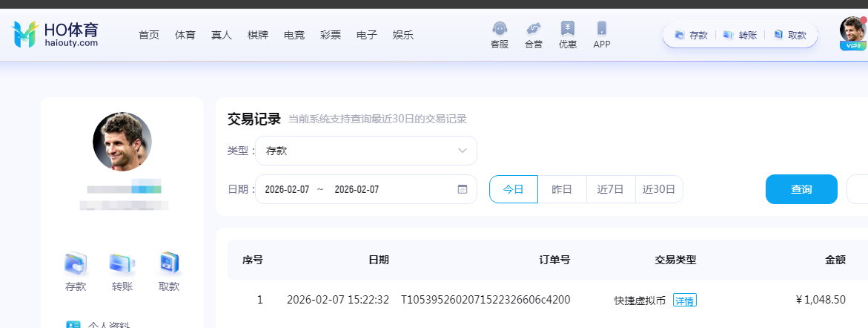
Task: Click the end date 2026-02-07 field
Action: point(357,189)
